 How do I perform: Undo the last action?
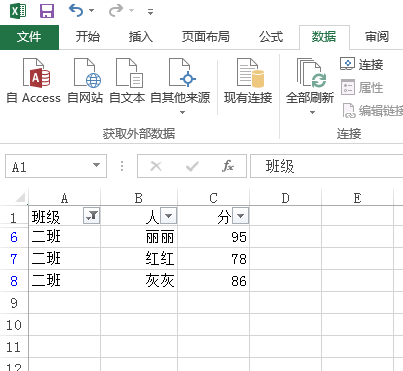(x=76, y=11)
